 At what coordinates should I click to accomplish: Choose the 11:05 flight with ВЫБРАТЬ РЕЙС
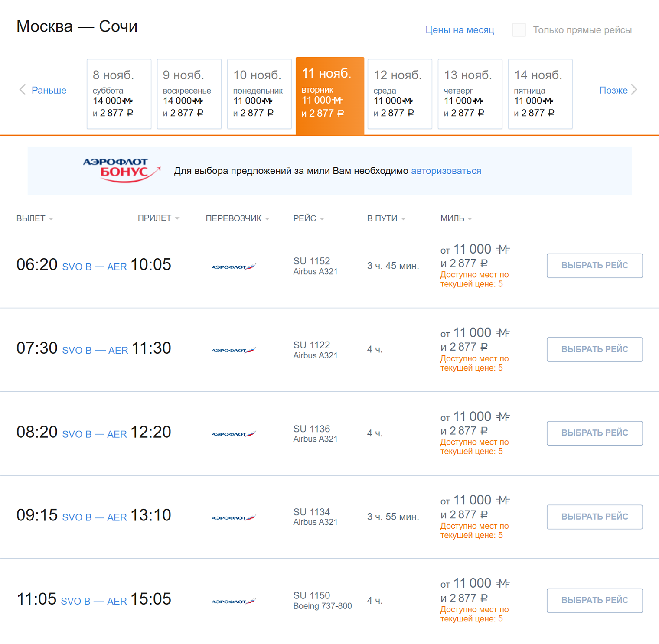[594, 600]
